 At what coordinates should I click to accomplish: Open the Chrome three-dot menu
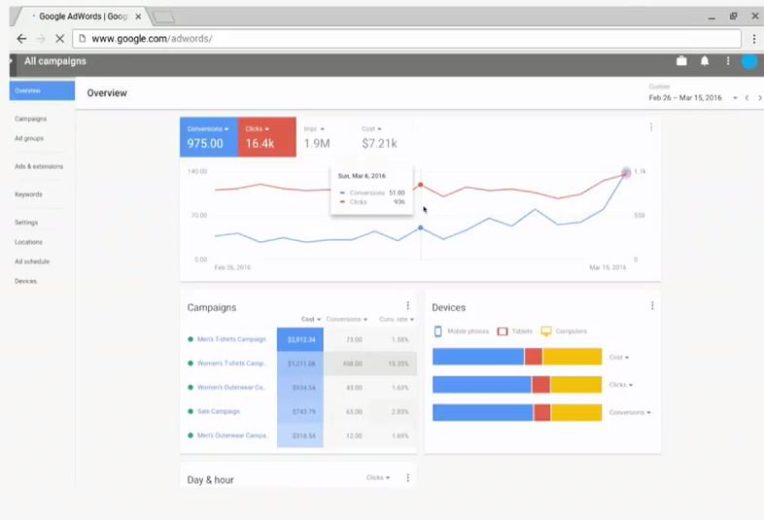click(754, 39)
